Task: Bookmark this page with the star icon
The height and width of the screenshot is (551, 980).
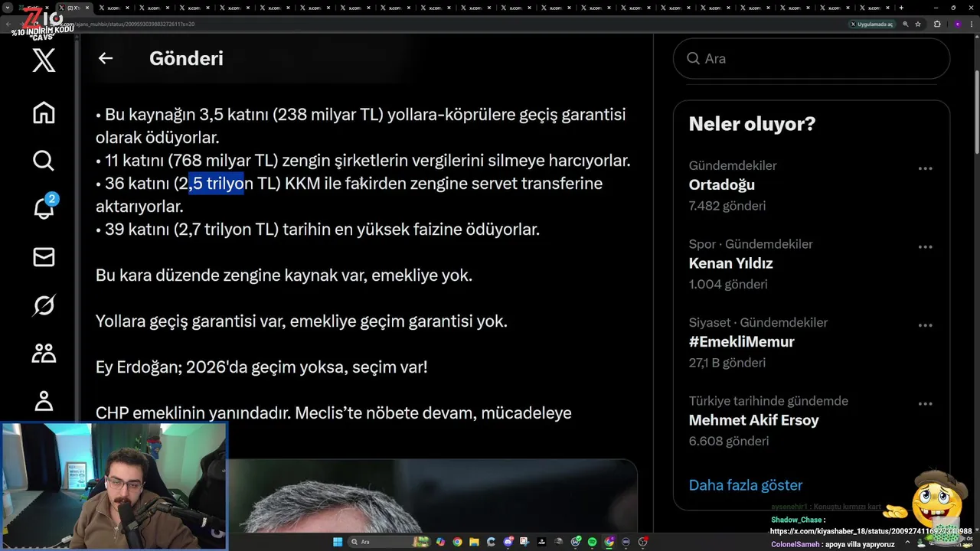Action: pyautogui.click(x=918, y=24)
